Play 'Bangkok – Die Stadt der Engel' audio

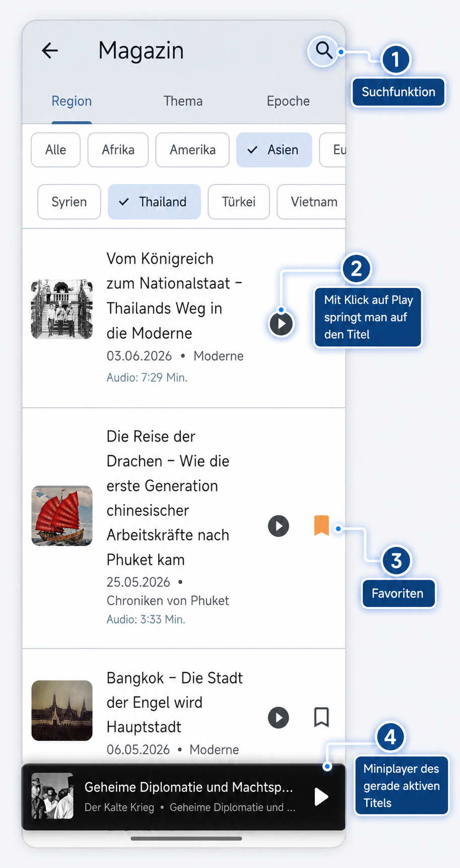pos(279,717)
